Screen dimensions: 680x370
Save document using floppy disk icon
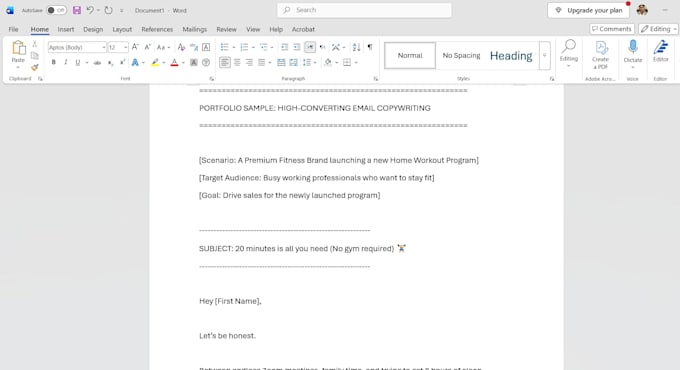(x=77, y=10)
